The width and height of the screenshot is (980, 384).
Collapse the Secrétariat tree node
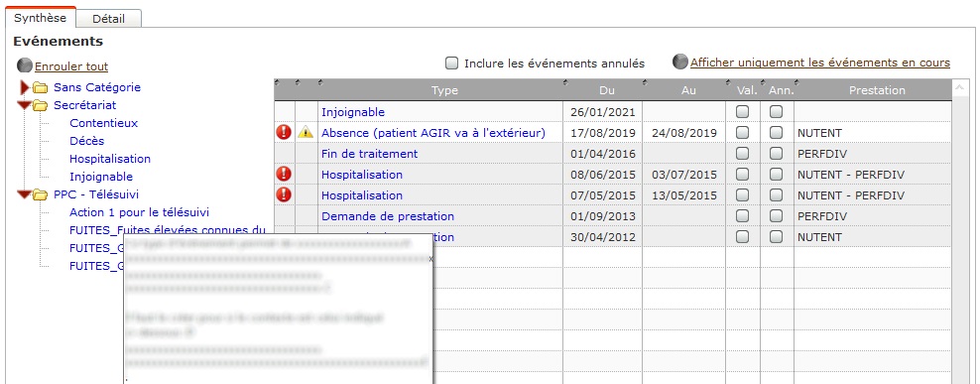25,105
